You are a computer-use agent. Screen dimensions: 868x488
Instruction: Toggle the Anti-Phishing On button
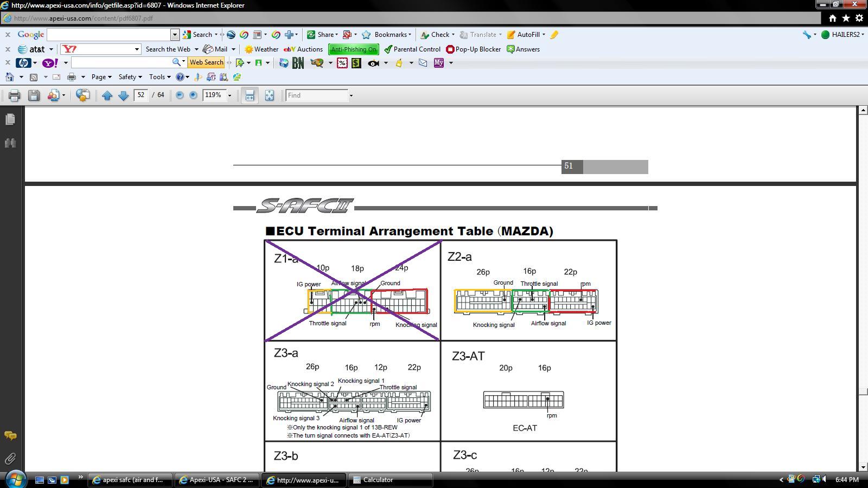[353, 49]
